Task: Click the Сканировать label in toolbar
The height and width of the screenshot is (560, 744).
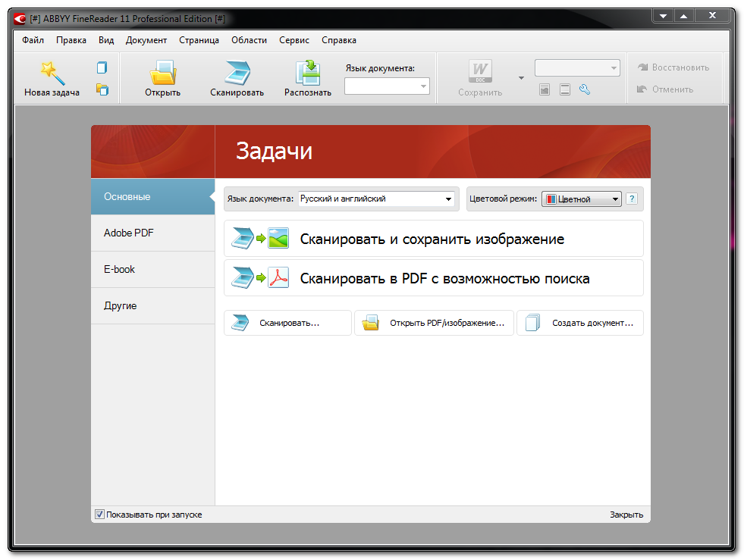Action: coord(237,92)
